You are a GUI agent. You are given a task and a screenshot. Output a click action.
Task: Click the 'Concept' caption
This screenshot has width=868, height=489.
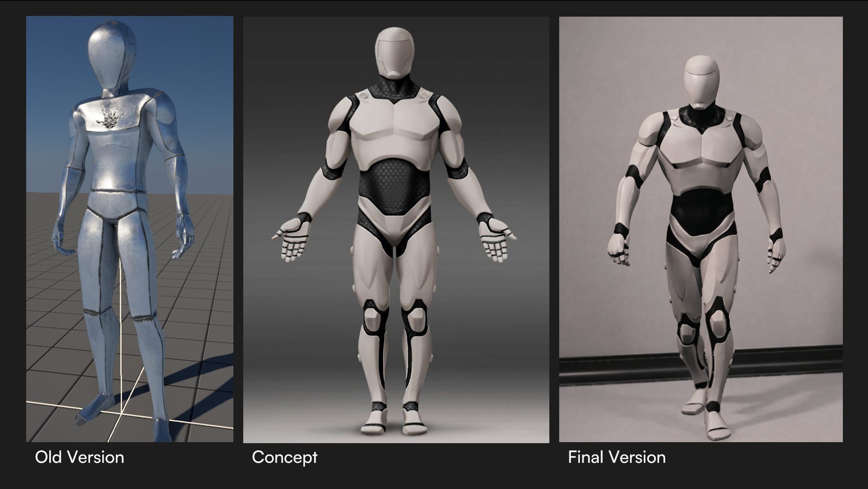pyautogui.click(x=285, y=457)
